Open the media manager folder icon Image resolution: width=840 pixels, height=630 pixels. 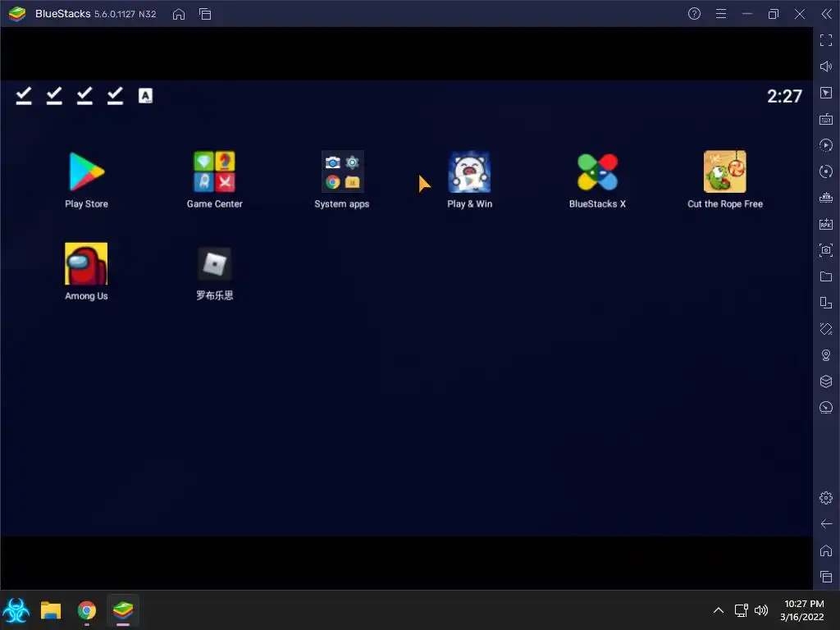point(826,276)
